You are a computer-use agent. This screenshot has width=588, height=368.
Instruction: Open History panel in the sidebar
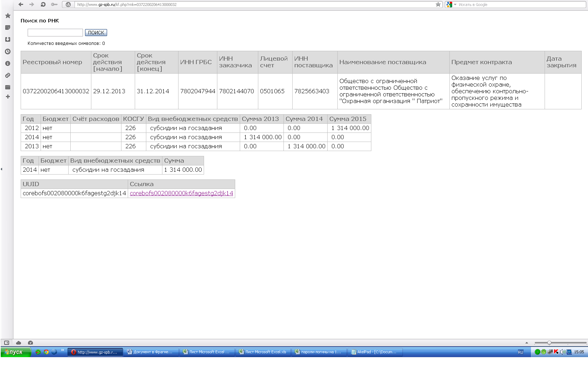[x=8, y=52]
